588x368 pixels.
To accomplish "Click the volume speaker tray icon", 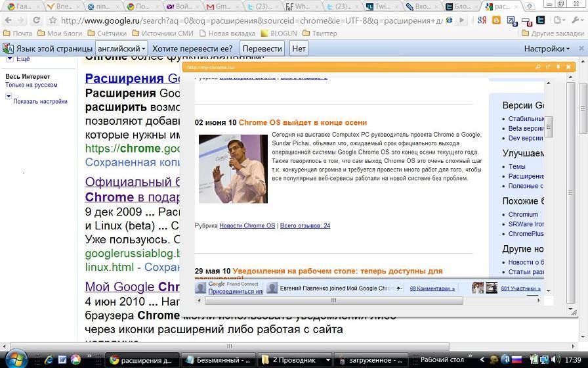I will pyautogui.click(x=555, y=359).
